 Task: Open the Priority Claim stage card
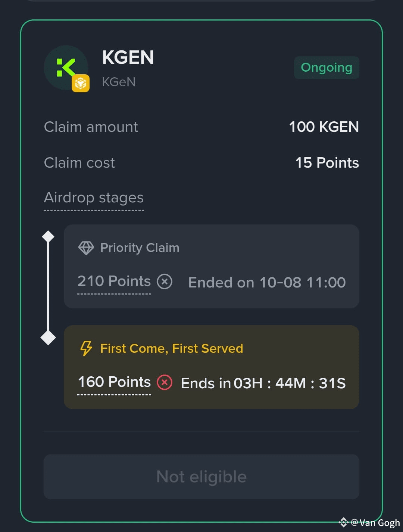coord(212,266)
